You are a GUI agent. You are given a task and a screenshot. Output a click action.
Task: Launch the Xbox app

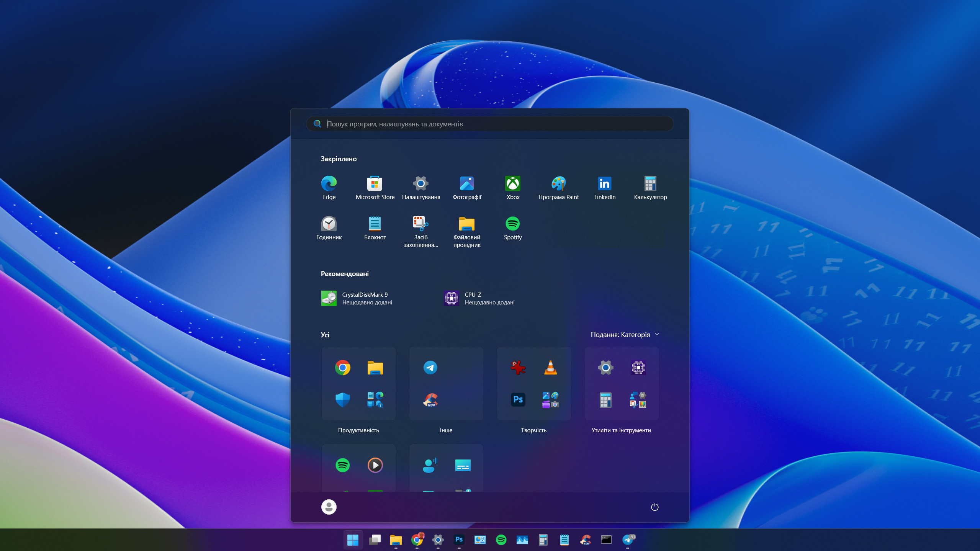tap(512, 187)
